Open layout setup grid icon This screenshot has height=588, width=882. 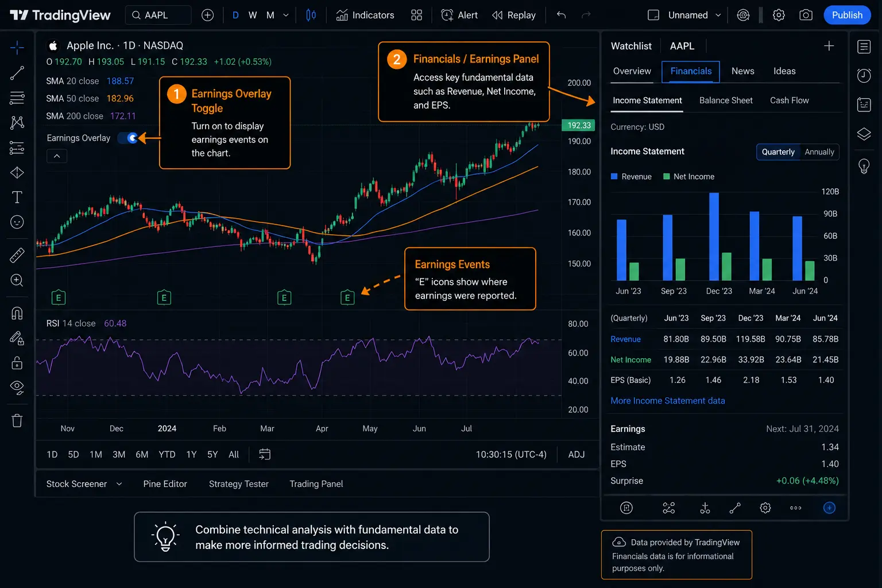417,16
